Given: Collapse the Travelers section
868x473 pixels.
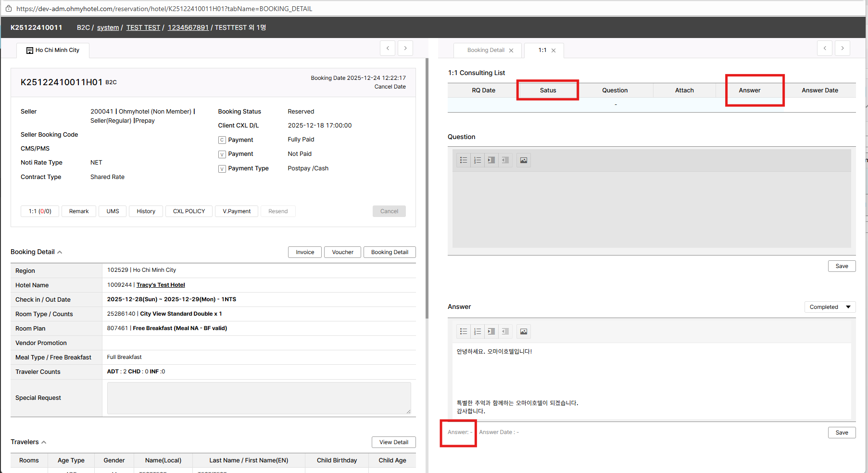Looking at the screenshot, I should point(44,442).
